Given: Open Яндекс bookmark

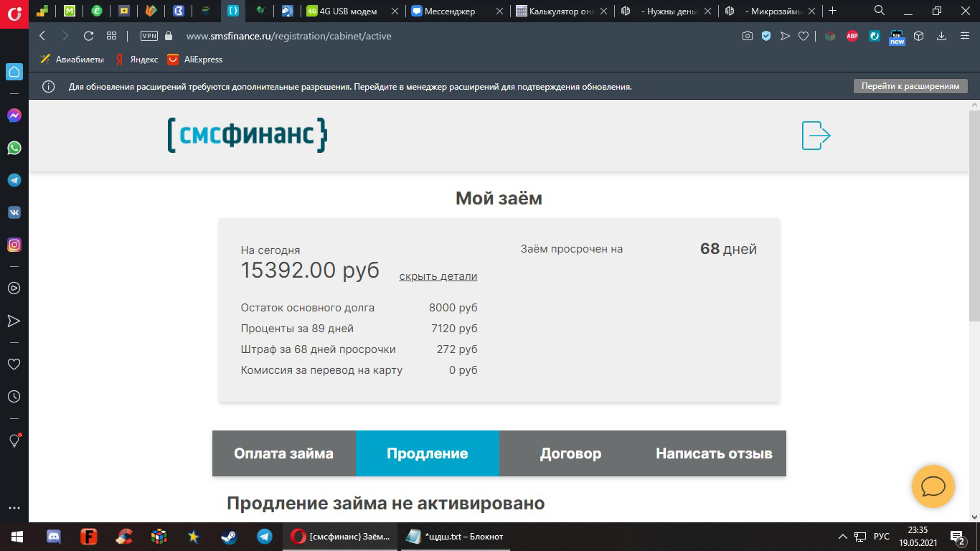Looking at the screenshot, I should pyautogui.click(x=136, y=60).
